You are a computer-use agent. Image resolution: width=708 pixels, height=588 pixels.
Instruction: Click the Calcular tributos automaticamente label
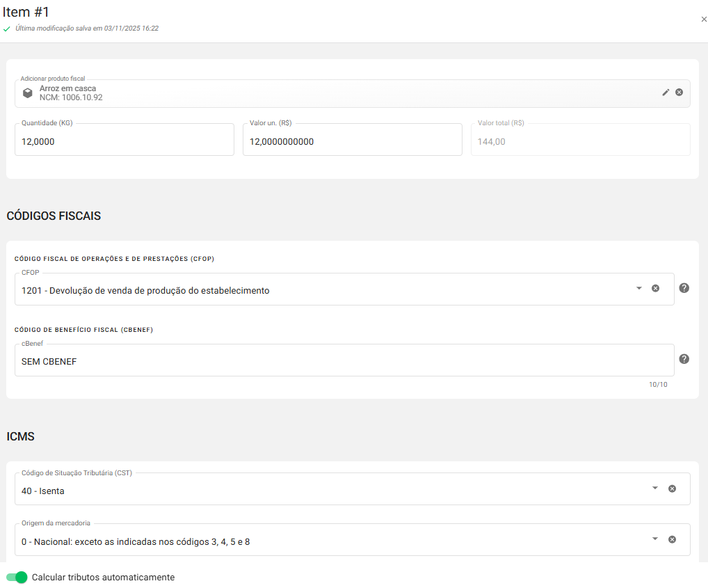tap(103, 578)
